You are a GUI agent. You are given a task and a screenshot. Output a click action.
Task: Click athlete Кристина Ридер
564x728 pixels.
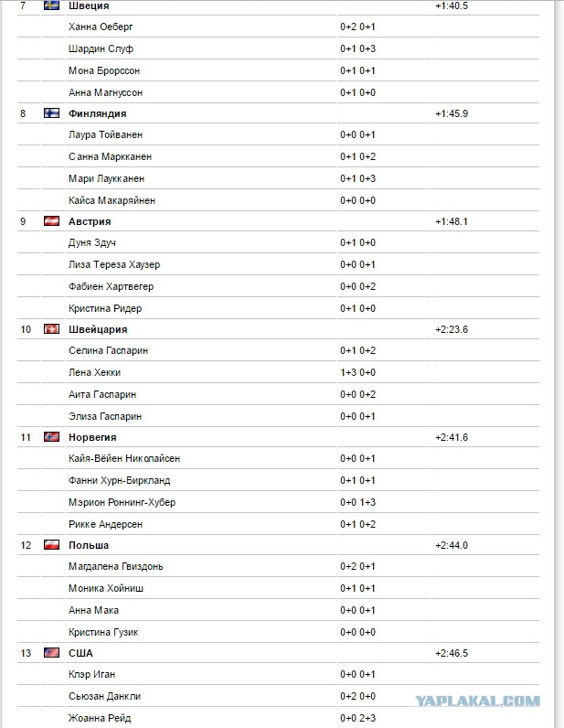[105, 308]
